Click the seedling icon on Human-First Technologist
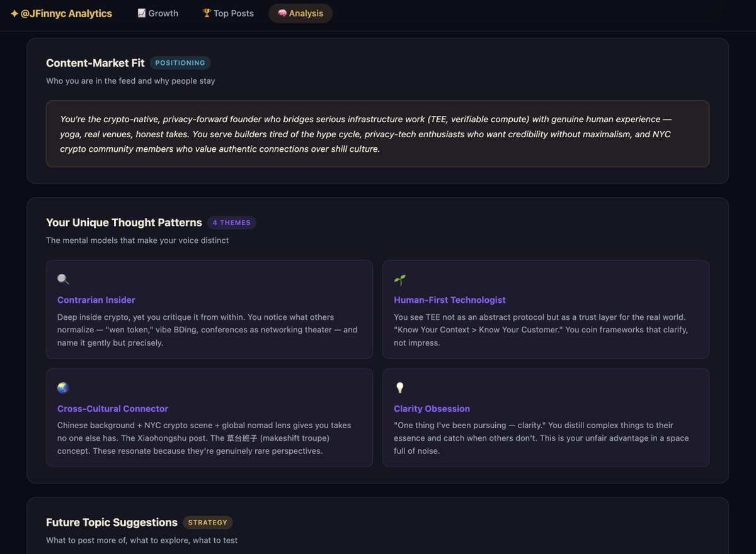The height and width of the screenshot is (554, 756). coord(400,280)
